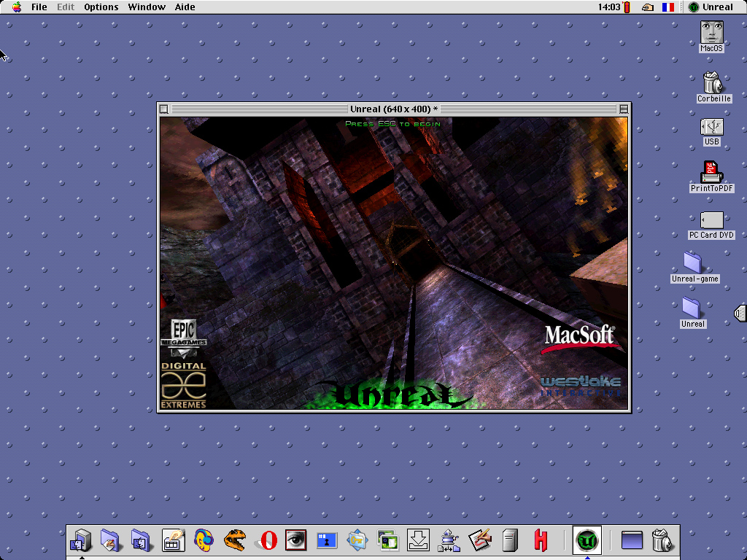Click the Unreal window collapse box
Image resolution: width=747 pixels, height=560 pixels.
pos(624,109)
